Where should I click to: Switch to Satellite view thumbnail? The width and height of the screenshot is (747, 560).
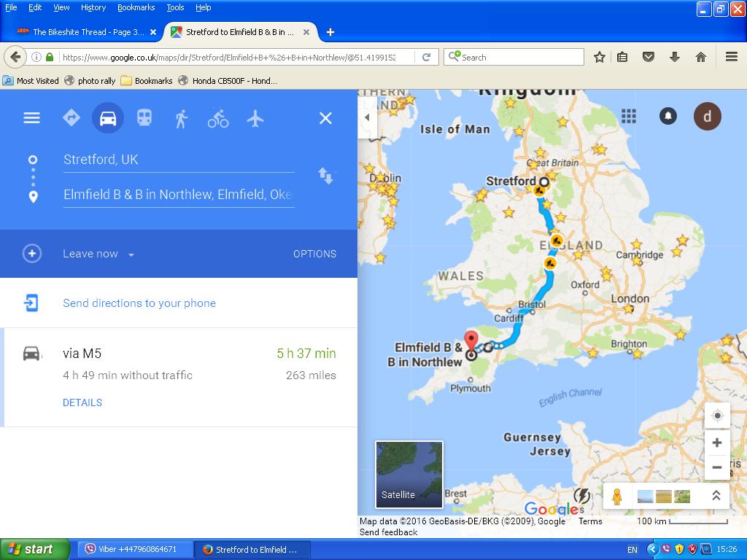click(409, 474)
